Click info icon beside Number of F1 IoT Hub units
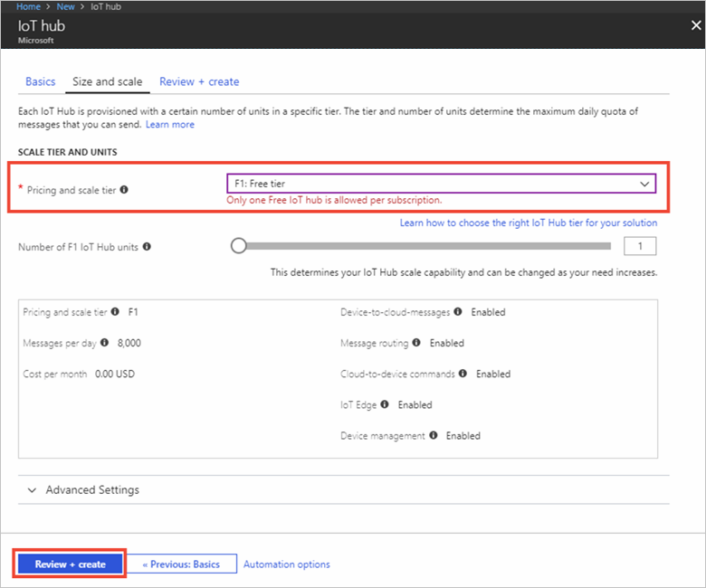 (x=147, y=247)
